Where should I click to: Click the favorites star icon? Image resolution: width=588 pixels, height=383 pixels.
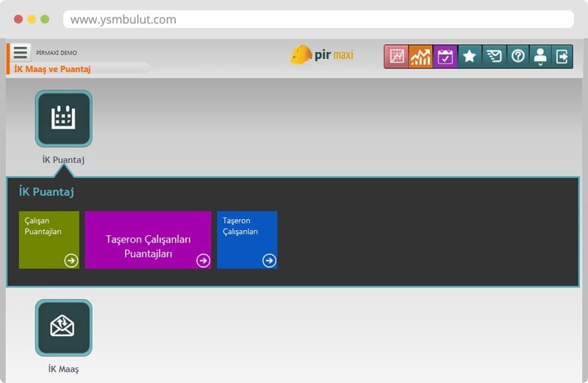pyautogui.click(x=470, y=57)
